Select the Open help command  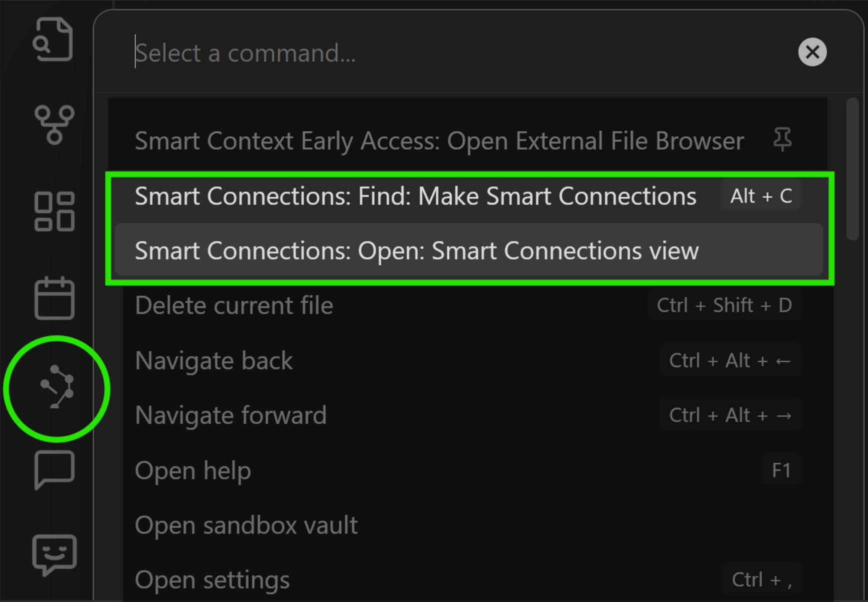[x=469, y=470]
